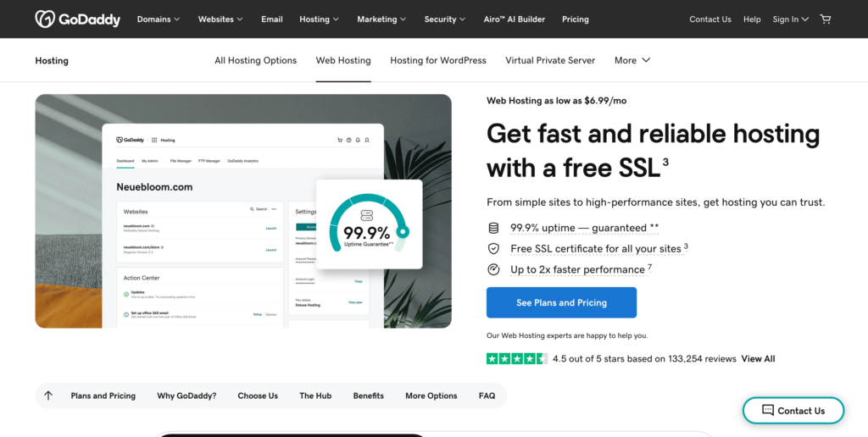Jump to The Hub section
Image resolution: width=868 pixels, height=437 pixels.
point(315,396)
